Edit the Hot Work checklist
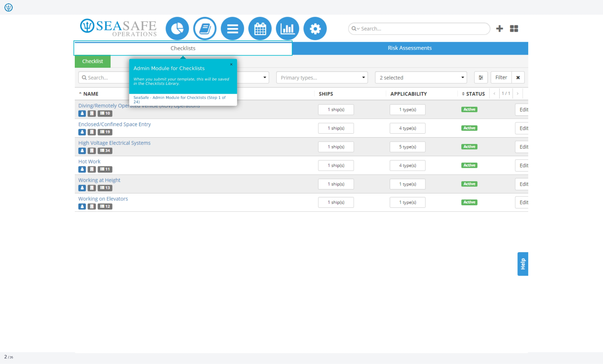The width and height of the screenshot is (603, 364). 522,165
